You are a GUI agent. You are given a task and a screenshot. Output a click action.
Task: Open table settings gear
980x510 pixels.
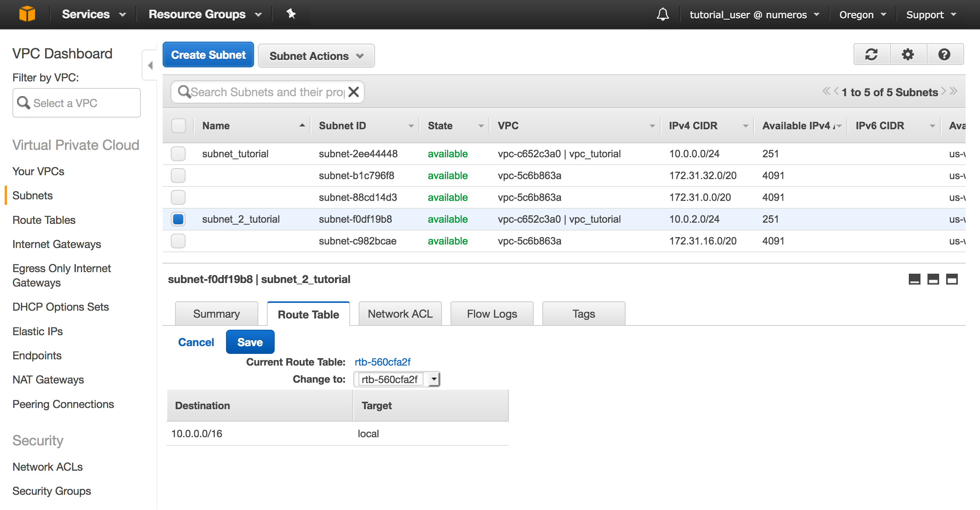(x=908, y=54)
